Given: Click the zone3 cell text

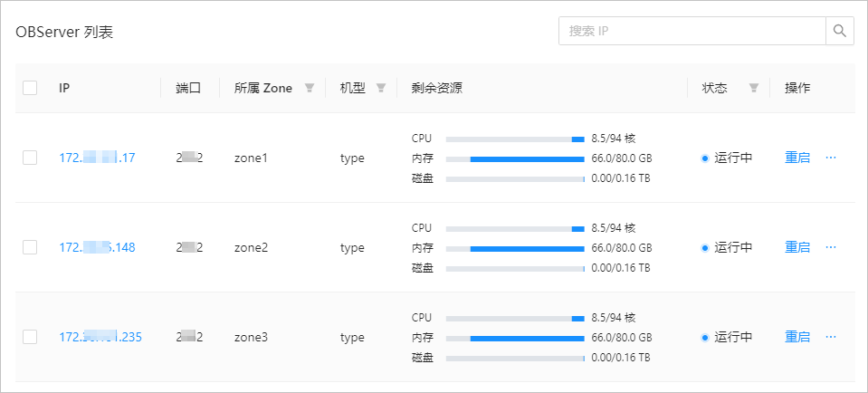Looking at the screenshot, I should pos(251,337).
